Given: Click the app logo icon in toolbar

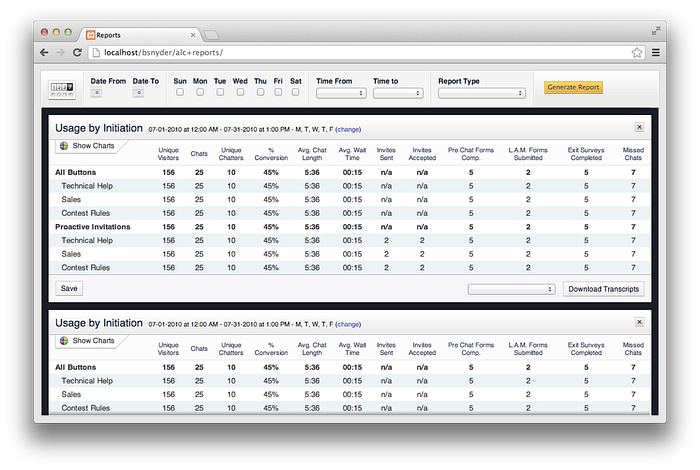Looking at the screenshot, I should (x=63, y=91).
